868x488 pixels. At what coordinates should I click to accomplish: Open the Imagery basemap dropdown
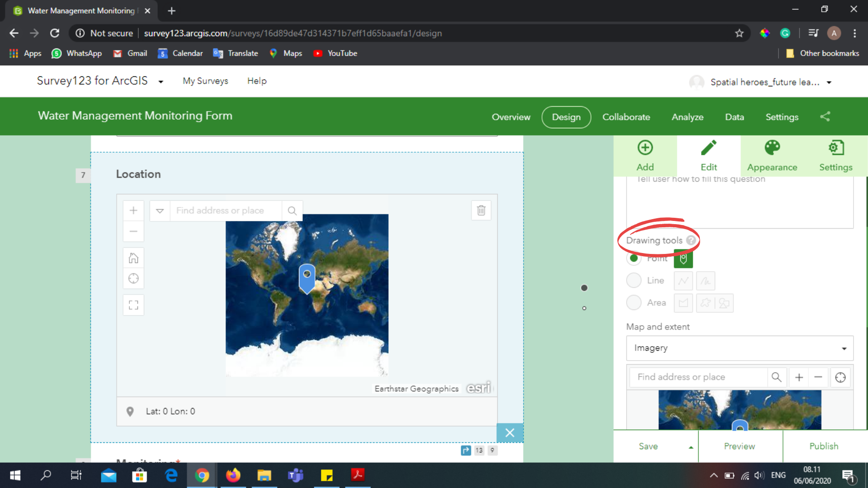740,348
